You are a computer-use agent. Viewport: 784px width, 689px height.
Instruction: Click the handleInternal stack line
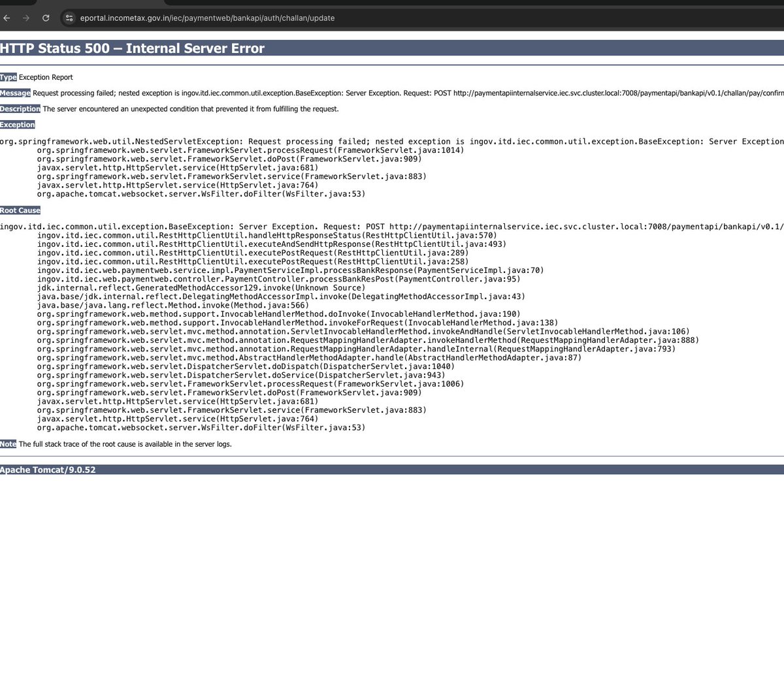click(x=357, y=349)
